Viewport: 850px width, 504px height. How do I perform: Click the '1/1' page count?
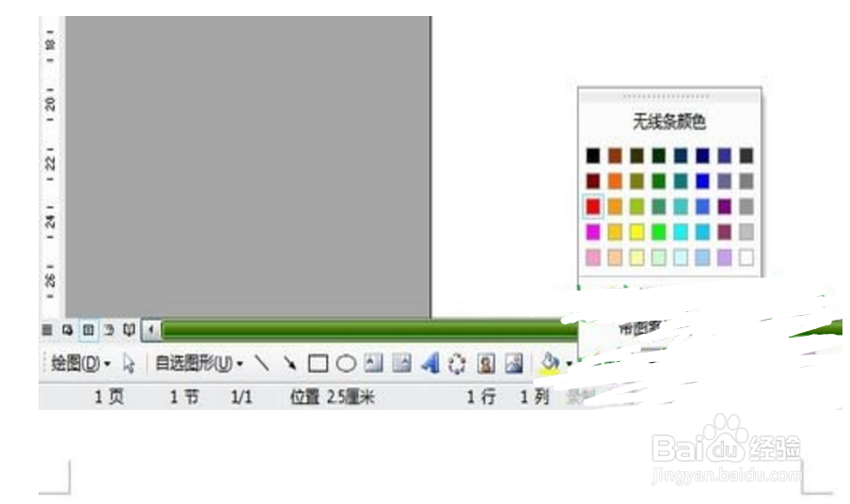242,397
